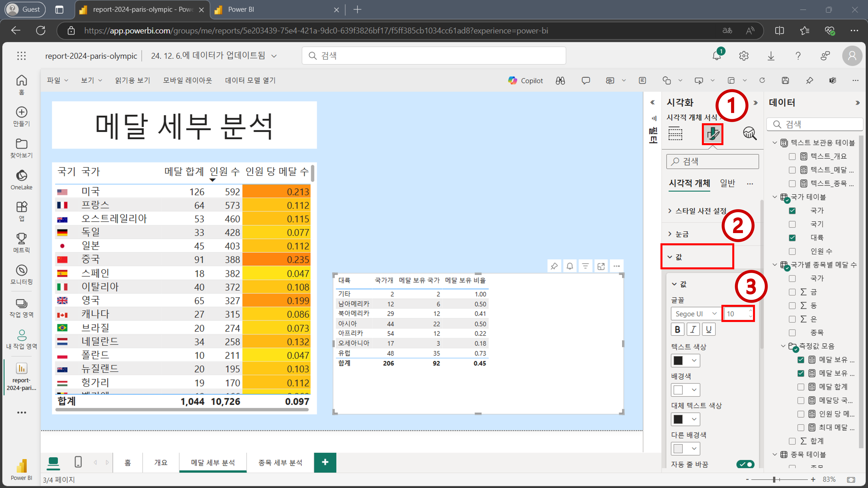Click the focus mode icon above table
This screenshot has width=868, height=488.
[x=601, y=266]
